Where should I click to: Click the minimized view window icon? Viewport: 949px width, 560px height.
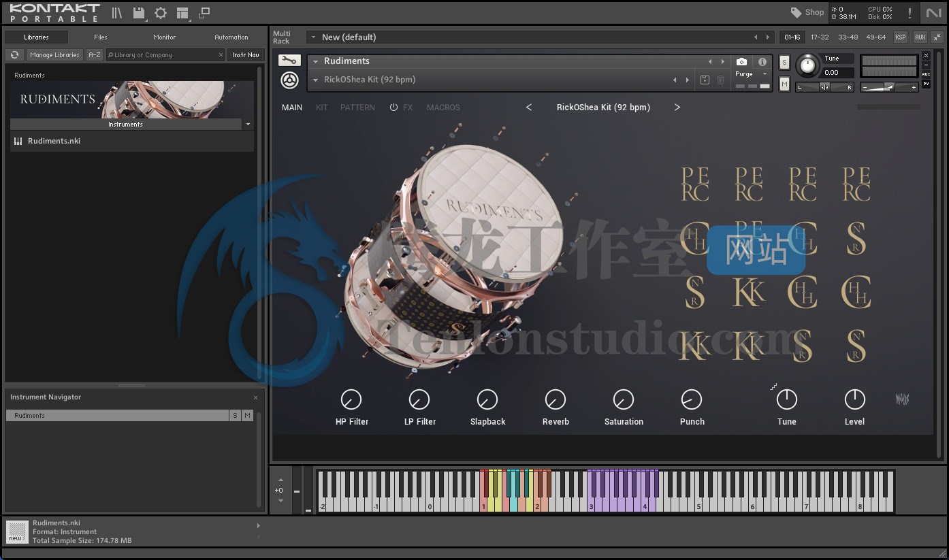(204, 13)
